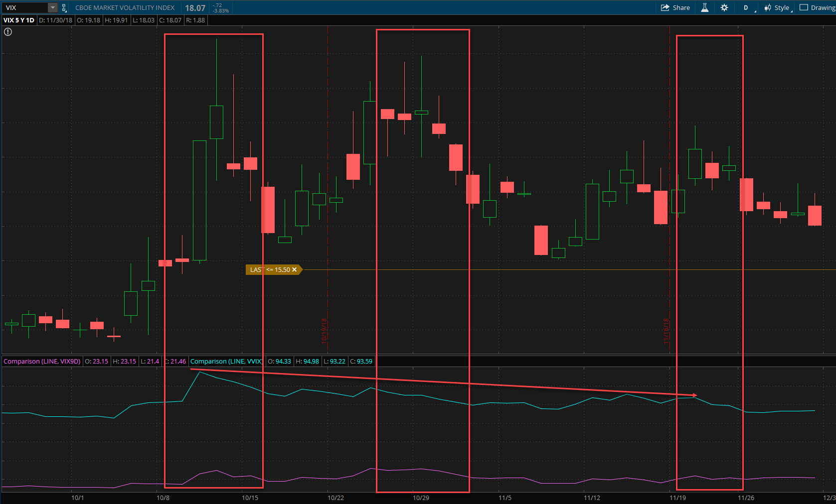Click the 10/29 date on time axis
The height and width of the screenshot is (504, 836).
pyautogui.click(x=421, y=498)
